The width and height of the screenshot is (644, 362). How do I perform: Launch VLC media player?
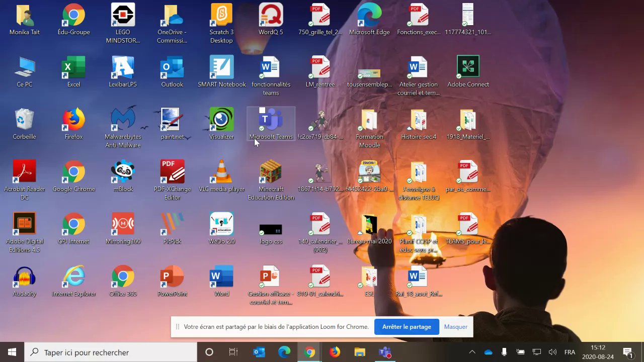[221, 177]
